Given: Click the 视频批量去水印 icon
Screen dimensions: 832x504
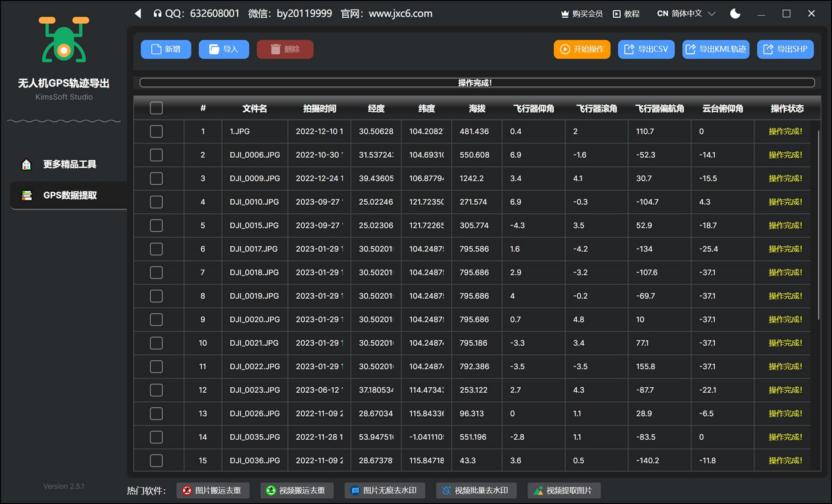Looking at the screenshot, I should pyautogui.click(x=446, y=490).
